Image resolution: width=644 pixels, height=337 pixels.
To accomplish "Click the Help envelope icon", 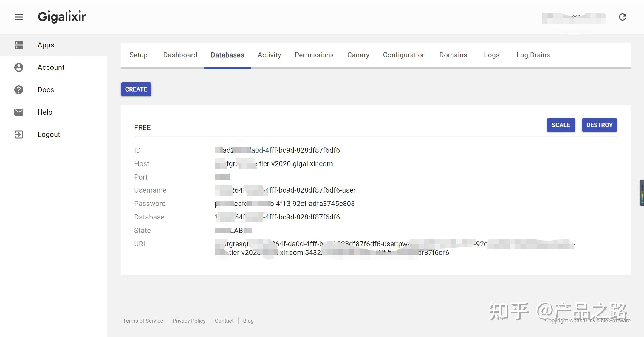I will point(19,112).
